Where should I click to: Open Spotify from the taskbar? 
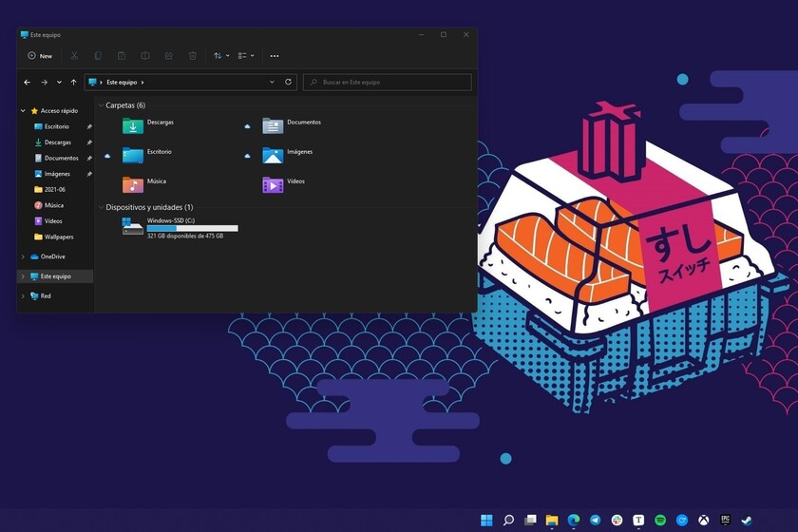coord(660,520)
